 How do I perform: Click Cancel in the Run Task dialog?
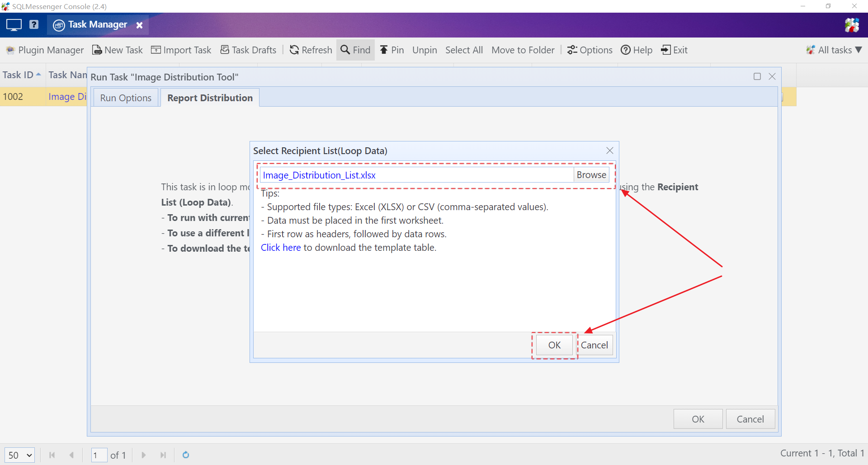point(750,419)
